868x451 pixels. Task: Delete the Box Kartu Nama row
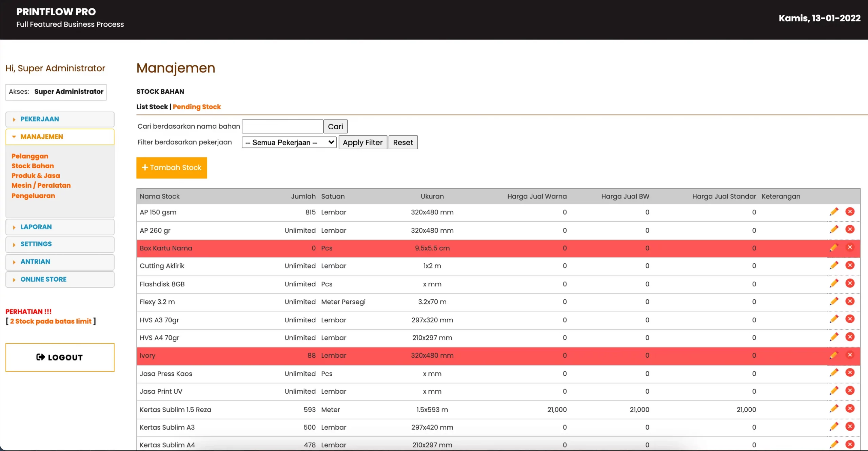coord(850,248)
